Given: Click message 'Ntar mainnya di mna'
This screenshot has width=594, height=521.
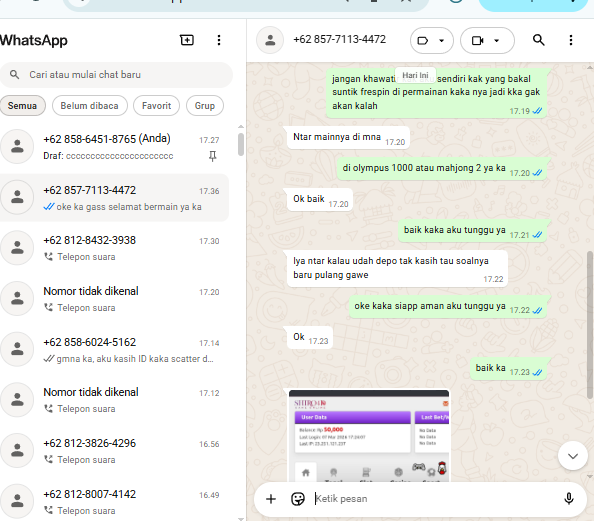Looking at the screenshot, I should (x=349, y=138).
